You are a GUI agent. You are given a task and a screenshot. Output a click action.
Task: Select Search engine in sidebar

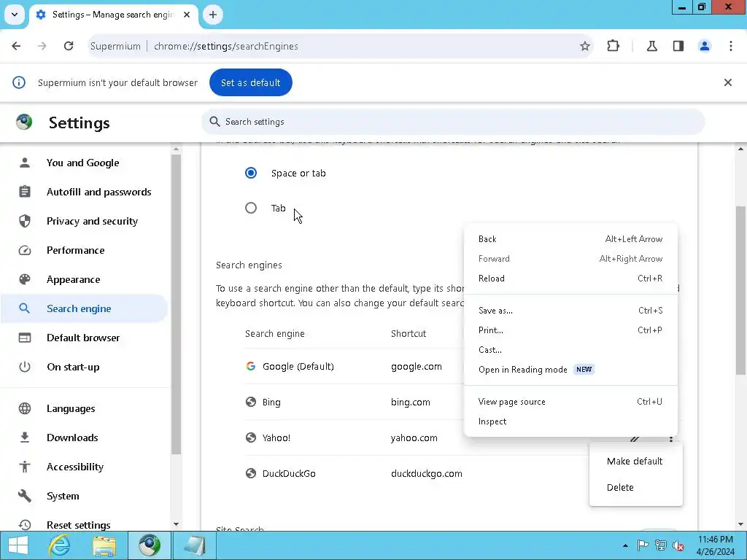(x=84, y=308)
